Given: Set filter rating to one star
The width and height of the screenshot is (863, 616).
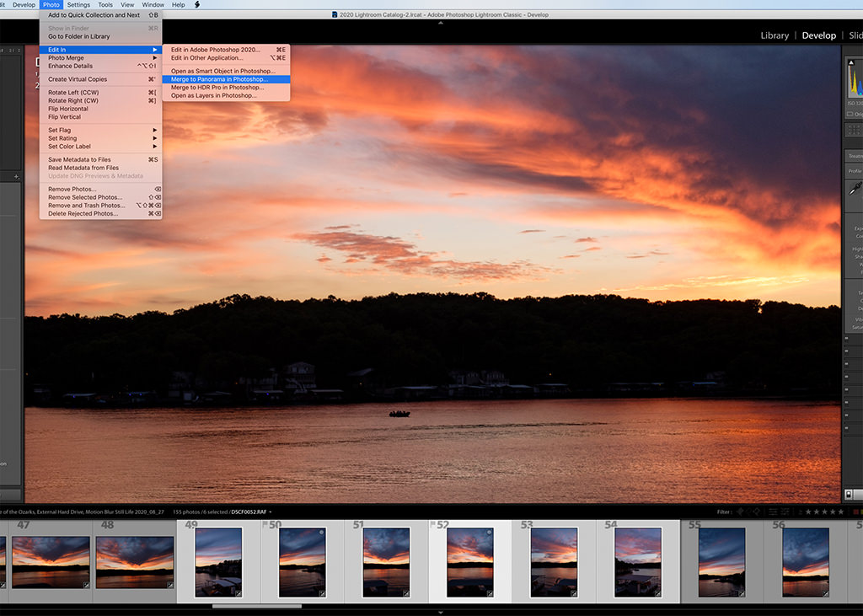Looking at the screenshot, I should (x=808, y=512).
